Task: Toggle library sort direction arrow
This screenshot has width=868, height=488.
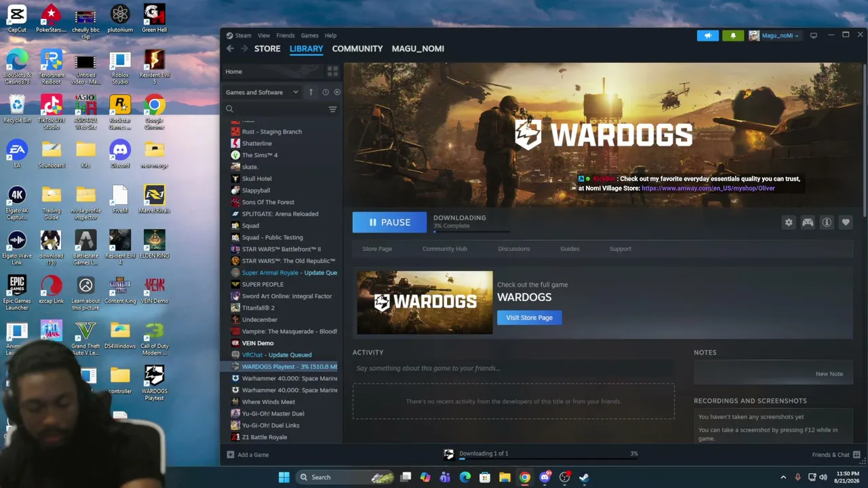Action: (311, 92)
